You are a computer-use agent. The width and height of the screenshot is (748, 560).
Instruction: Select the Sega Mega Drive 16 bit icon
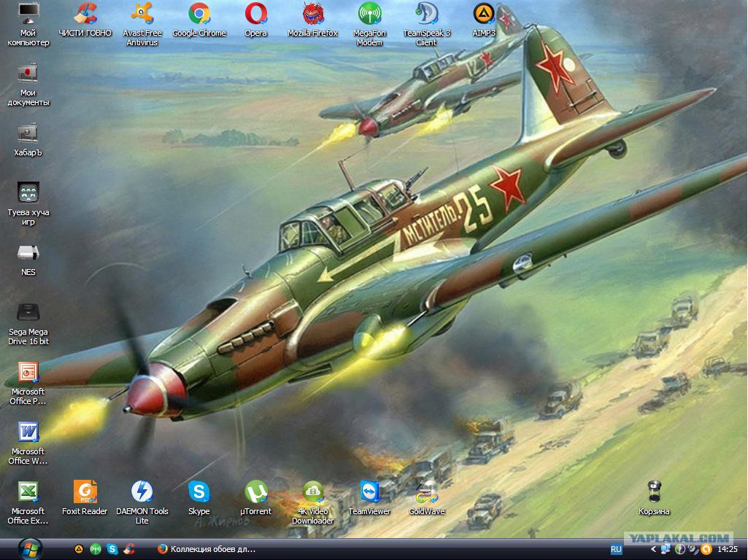[x=28, y=324]
